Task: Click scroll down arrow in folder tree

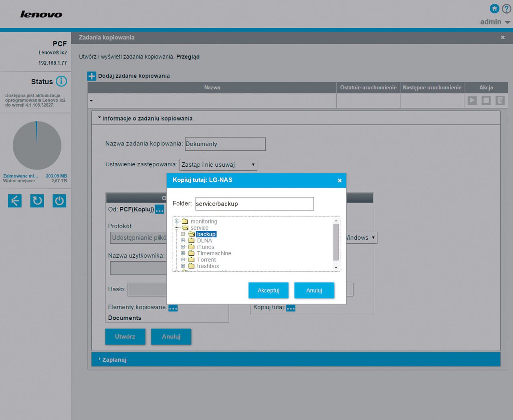Action: click(x=336, y=267)
